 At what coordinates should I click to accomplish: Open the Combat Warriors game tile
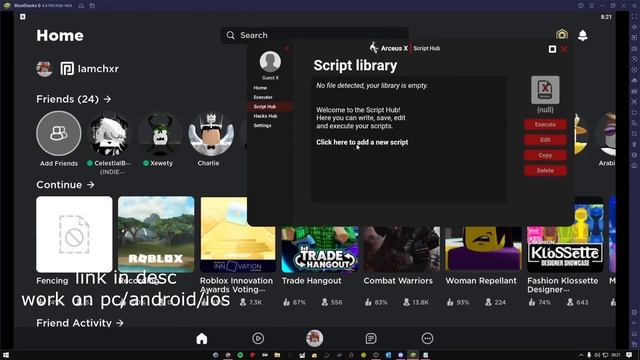click(402, 249)
